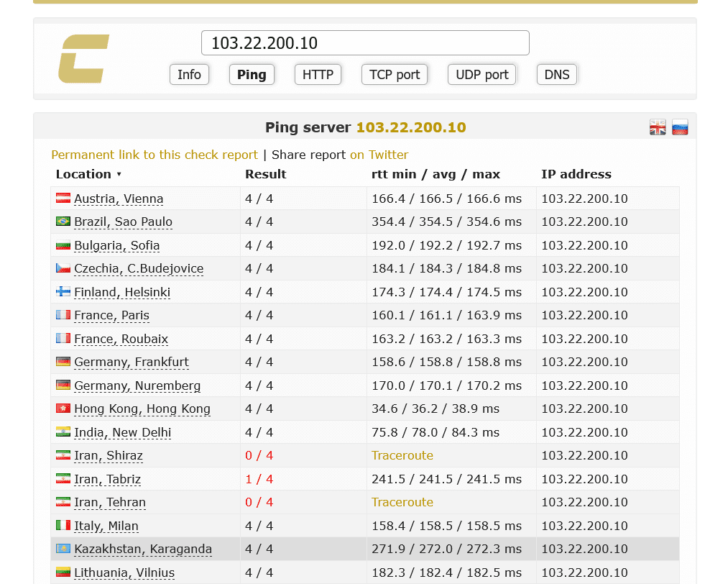728x584 pixels.
Task: Click the Brazil flag icon
Action: click(63, 222)
